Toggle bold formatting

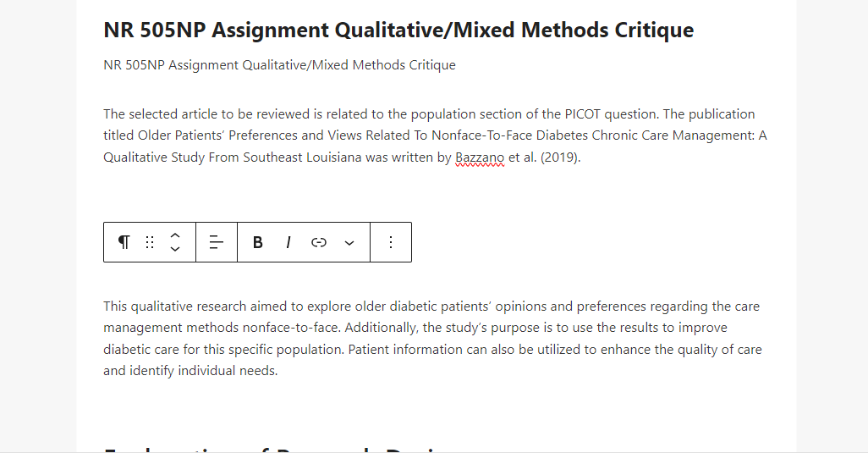pyautogui.click(x=257, y=242)
